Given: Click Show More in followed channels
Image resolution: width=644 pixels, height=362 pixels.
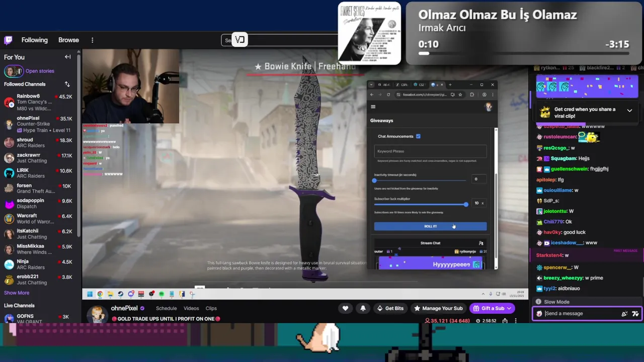Looking at the screenshot, I should pyautogui.click(x=17, y=293).
